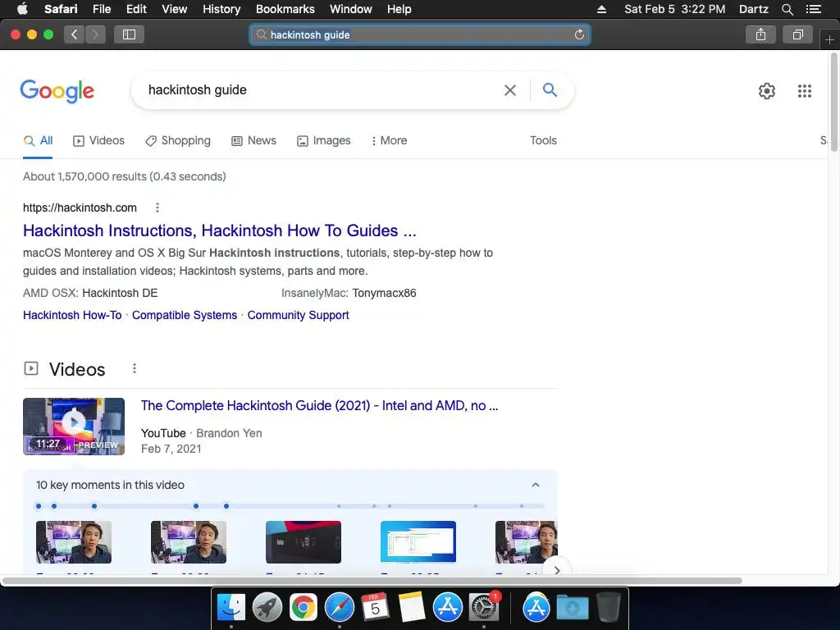Open Notes app in the Dock
The height and width of the screenshot is (630, 840).
[x=412, y=608]
